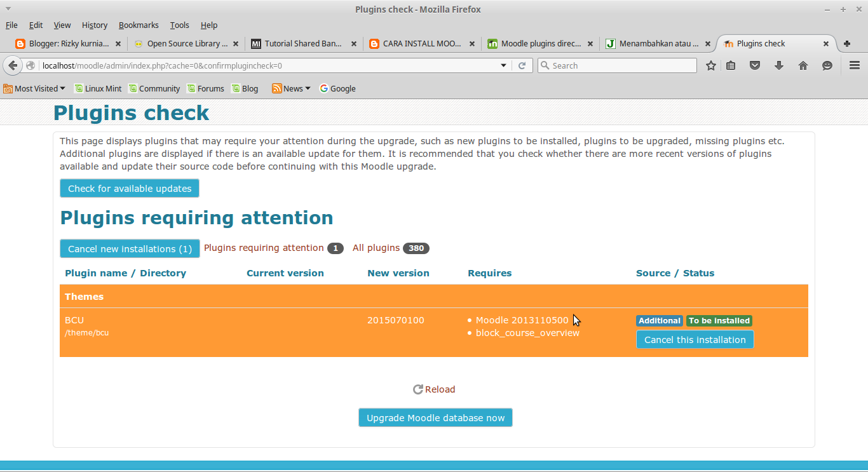This screenshot has width=868, height=472.
Task: Open Google bookmark
Action: click(x=337, y=89)
